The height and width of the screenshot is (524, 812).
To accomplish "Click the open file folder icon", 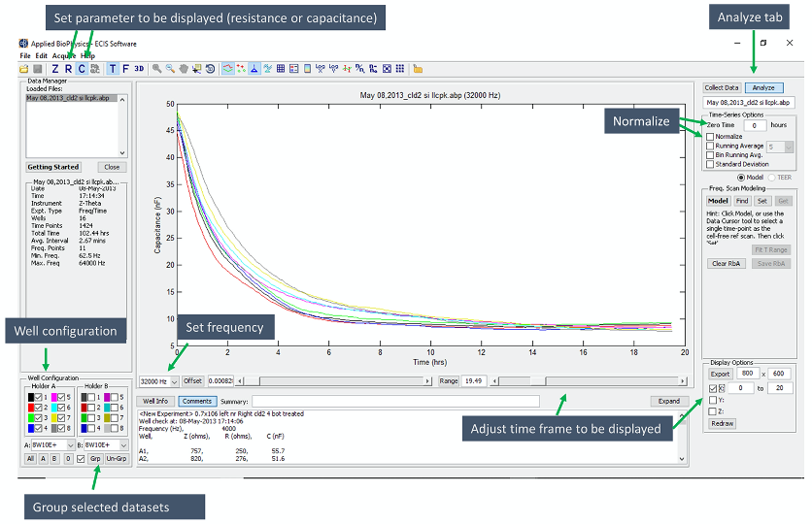I will 24,69.
